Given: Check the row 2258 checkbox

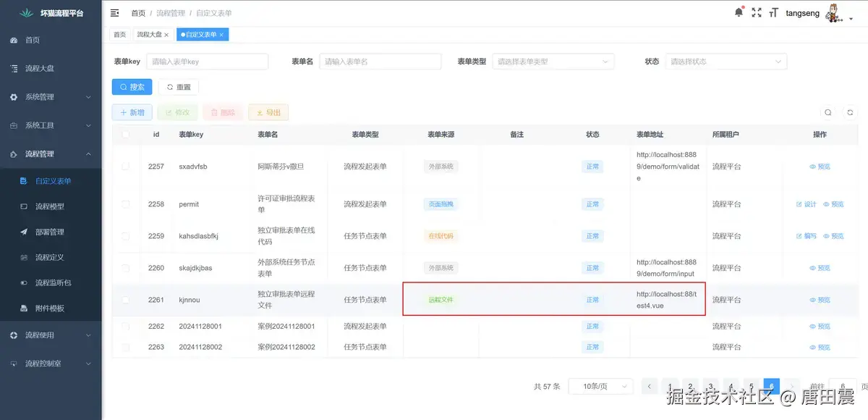Looking at the screenshot, I should click(126, 204).
